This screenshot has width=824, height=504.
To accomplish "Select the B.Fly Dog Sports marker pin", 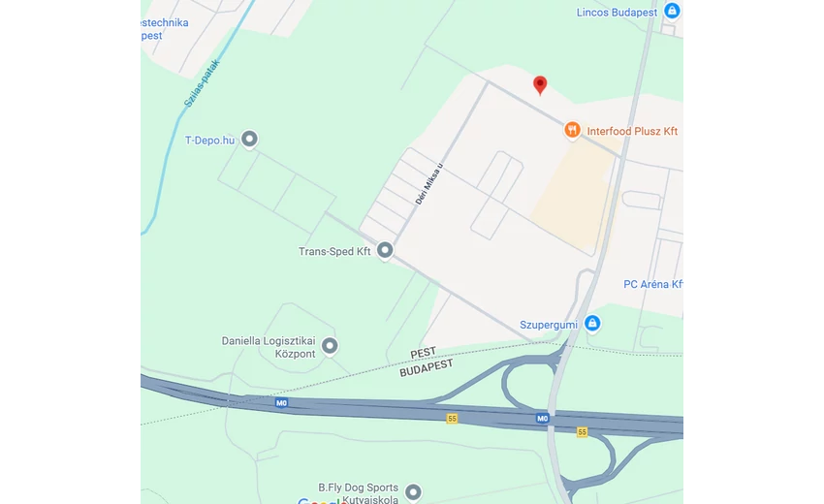I will coord(413,492).
